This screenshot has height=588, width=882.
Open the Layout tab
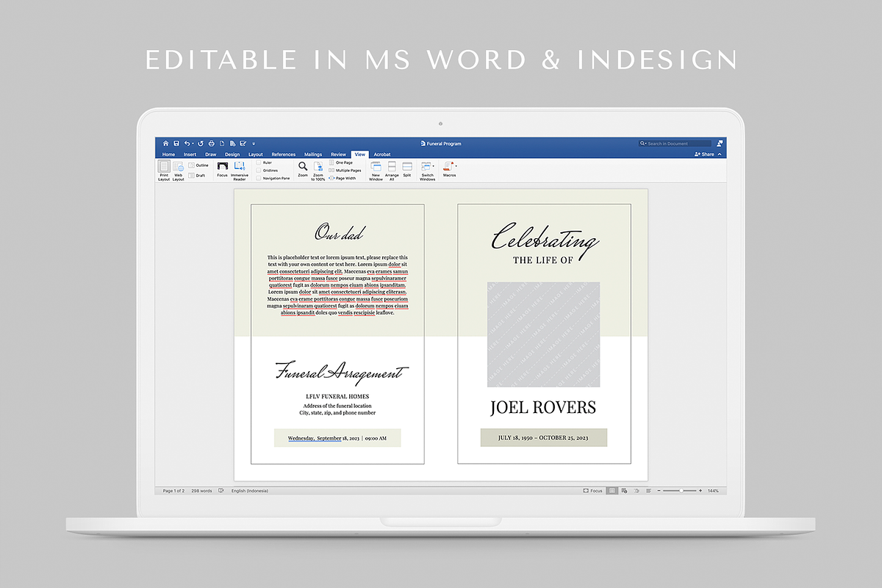[256, 154]
